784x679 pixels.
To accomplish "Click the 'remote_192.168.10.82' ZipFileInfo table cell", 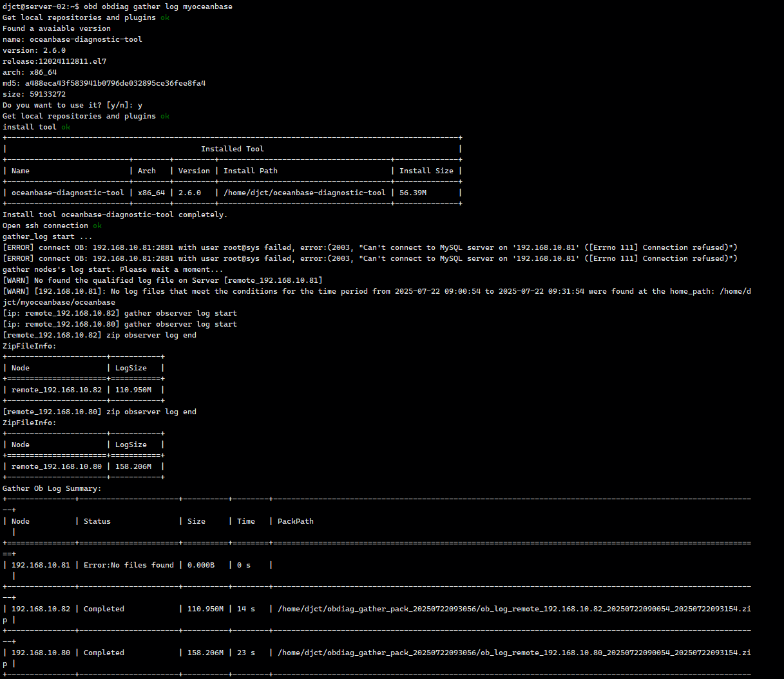I will (x=57, y=390).
